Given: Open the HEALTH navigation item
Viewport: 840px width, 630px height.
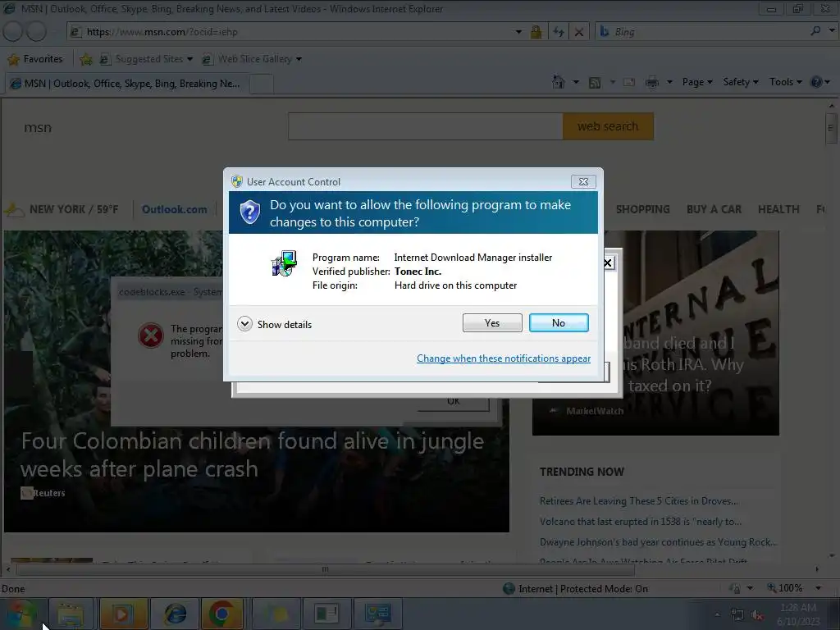Looking at the screenshot, I should coord(778,209).
